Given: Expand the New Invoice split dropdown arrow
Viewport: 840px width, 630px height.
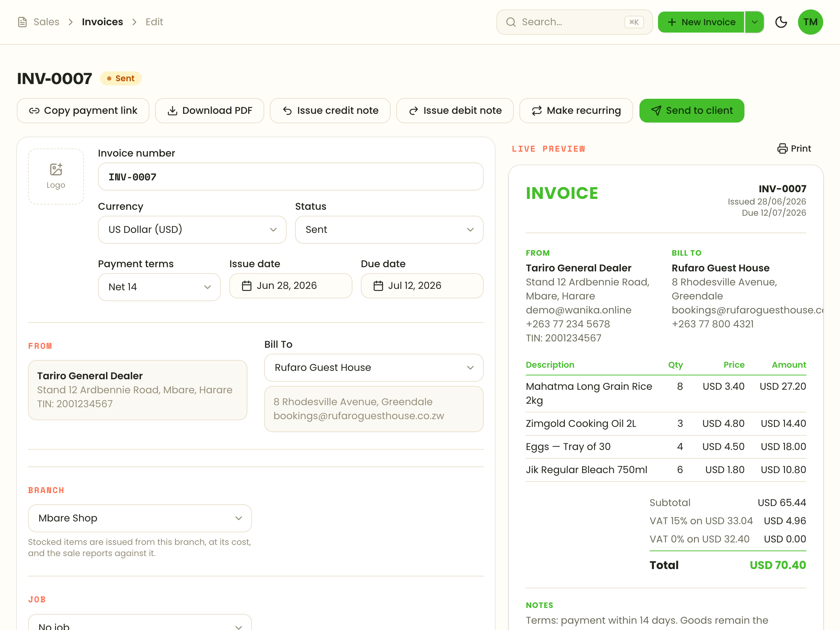Looking at the screenshot, I should (x=755, y=22).
